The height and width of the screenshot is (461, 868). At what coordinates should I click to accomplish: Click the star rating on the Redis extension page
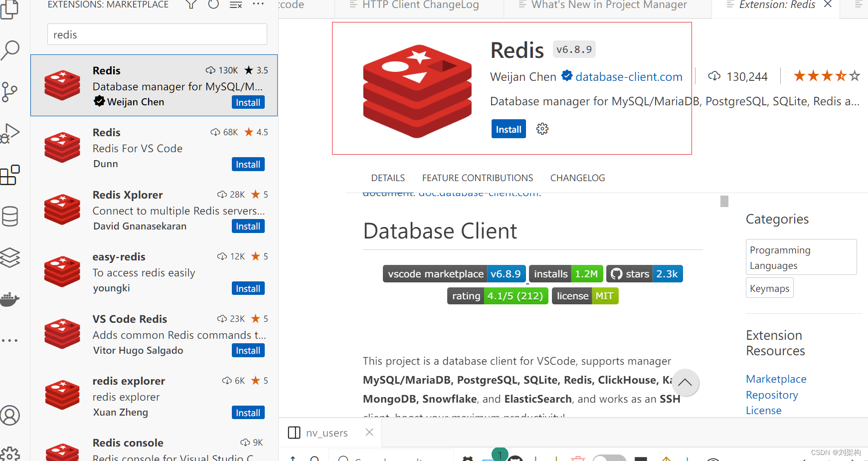point(827,76)
